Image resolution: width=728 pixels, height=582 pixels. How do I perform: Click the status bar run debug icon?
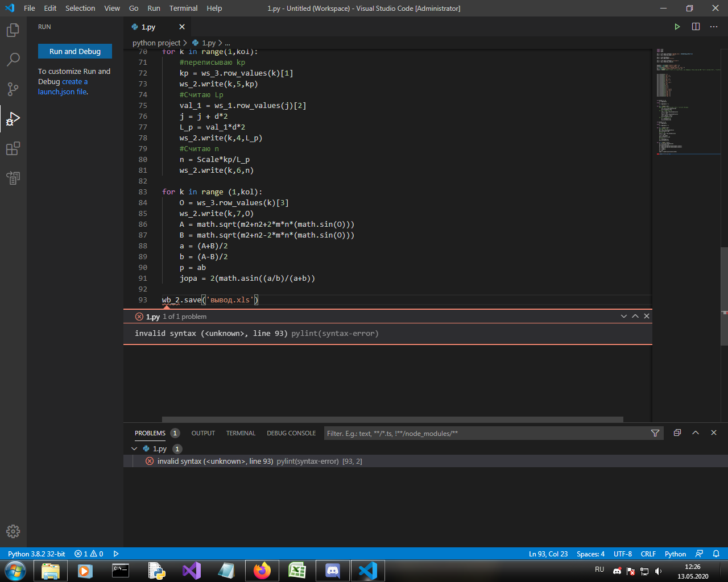click(116, 554)
